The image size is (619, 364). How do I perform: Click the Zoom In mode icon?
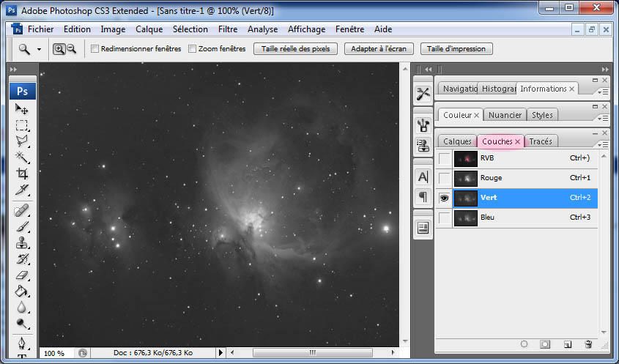[x=59, y=49]
